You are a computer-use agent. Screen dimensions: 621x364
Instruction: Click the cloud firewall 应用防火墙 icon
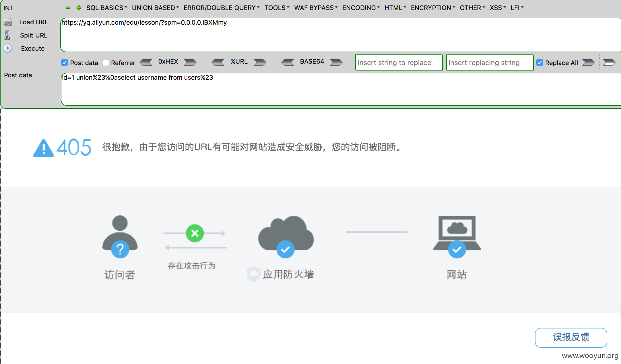click(x=286, y=237)
